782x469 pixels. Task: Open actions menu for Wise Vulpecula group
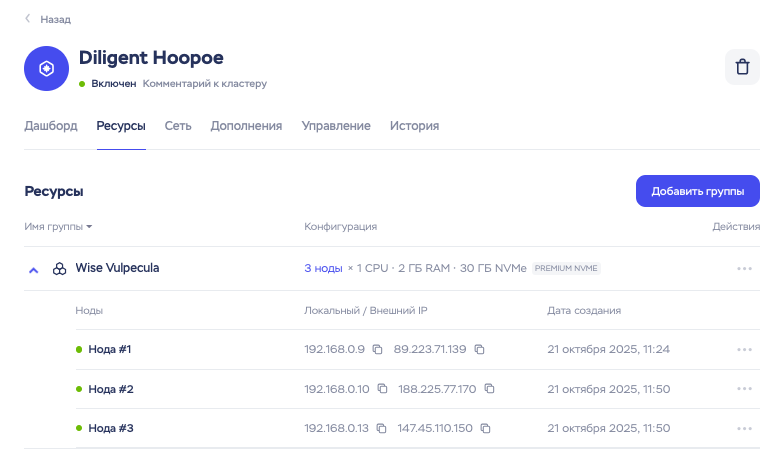743,269
